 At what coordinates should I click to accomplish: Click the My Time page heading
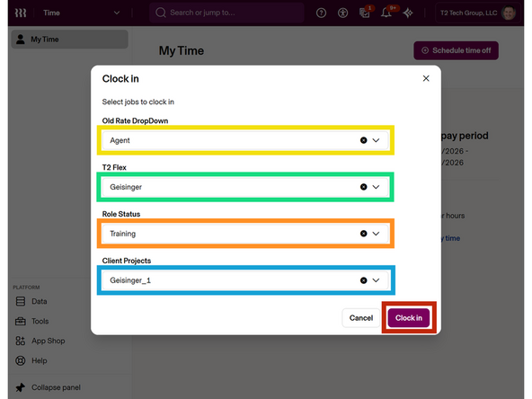[182, 51]
